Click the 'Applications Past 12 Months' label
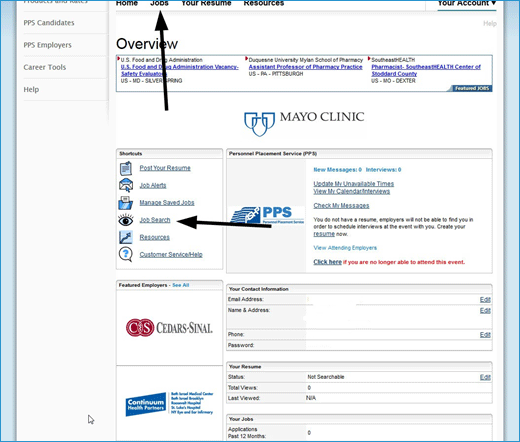 [x=247, y=433]
